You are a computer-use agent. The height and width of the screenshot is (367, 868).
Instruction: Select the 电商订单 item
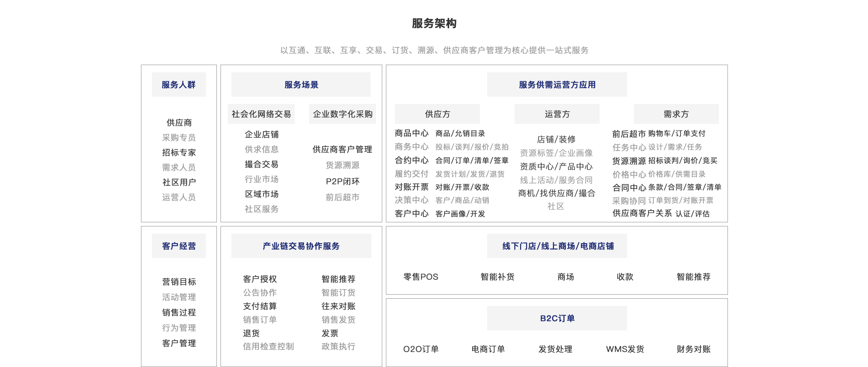click(x=488, y=349)
